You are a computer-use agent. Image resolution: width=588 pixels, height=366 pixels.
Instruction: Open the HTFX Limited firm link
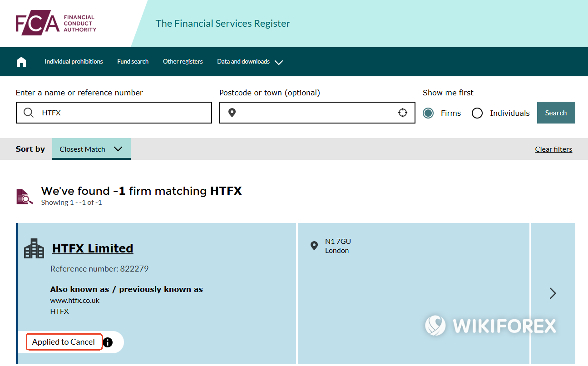[x=93, y=248]
